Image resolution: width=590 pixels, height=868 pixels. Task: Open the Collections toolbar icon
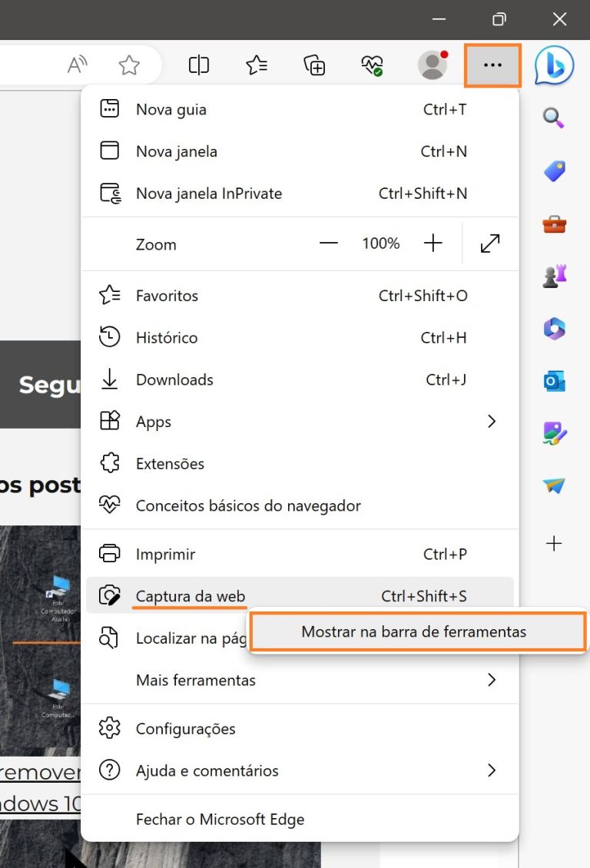coord(315,65)
